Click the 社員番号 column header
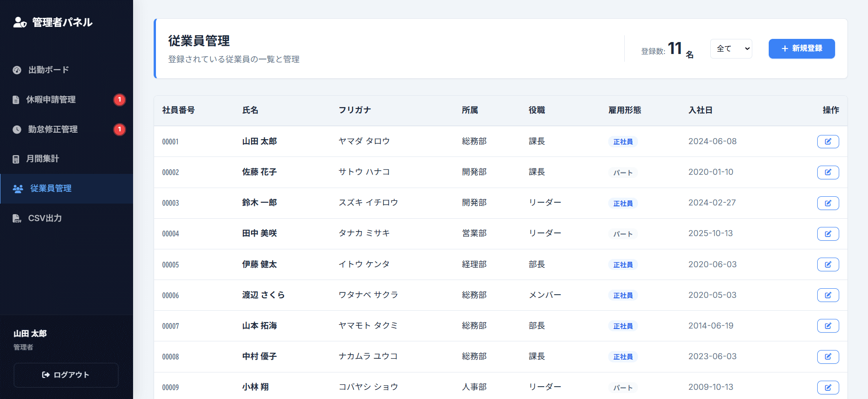 [x=178, y=110]
